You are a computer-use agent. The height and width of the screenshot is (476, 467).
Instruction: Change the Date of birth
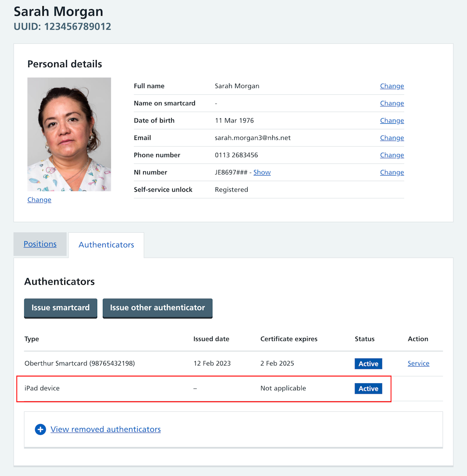point(392,120)
